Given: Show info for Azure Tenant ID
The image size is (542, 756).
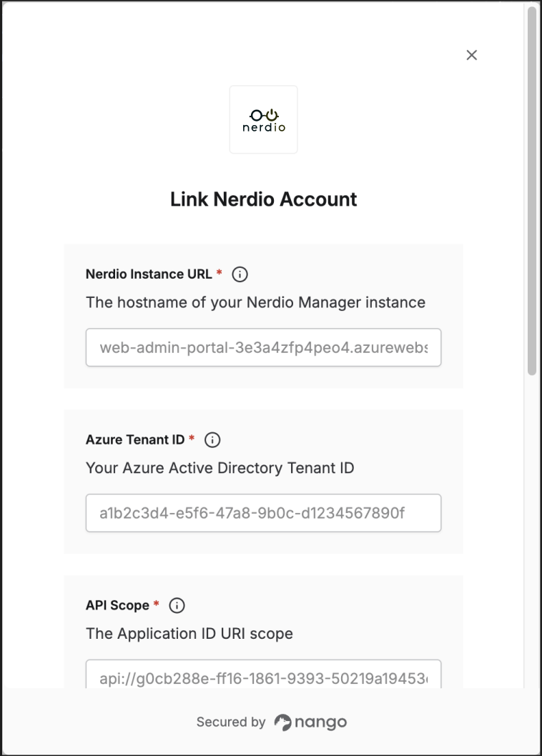Looking at the screenshot, I should (212, 439).
